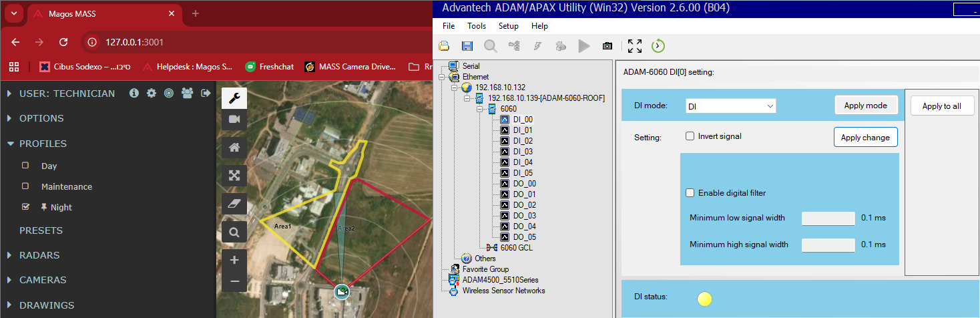
Task: Toggle fullscreen arrows button on the map toolbar
Action: [234, 175]
